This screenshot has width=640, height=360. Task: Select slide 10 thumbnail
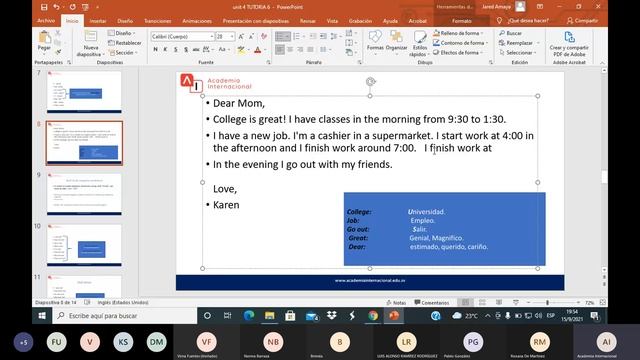(84, 245)
